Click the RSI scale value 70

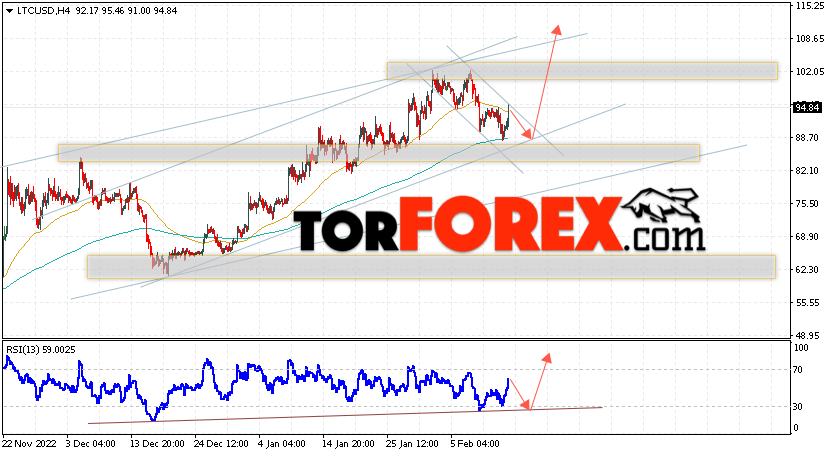[x=799, y=370]
